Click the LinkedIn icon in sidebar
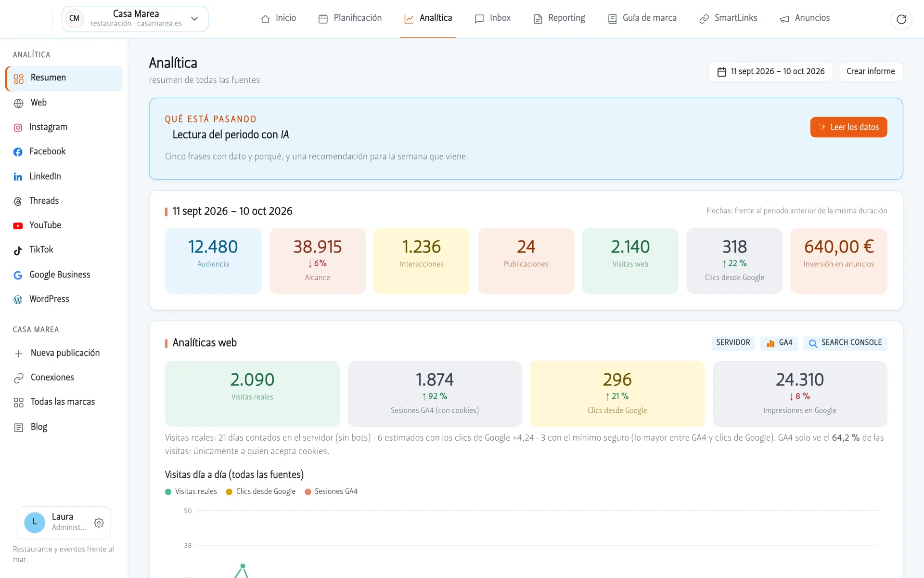The image size is (924, 578). [18, 177]
